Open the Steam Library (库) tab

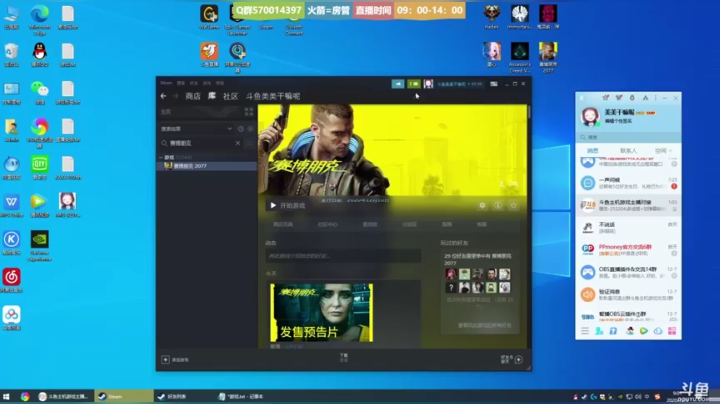[212, 96]
